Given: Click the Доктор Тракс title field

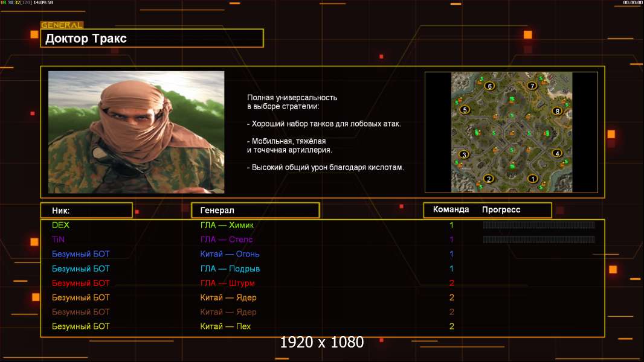Looking at the screenshot, I should click(152, 39).
